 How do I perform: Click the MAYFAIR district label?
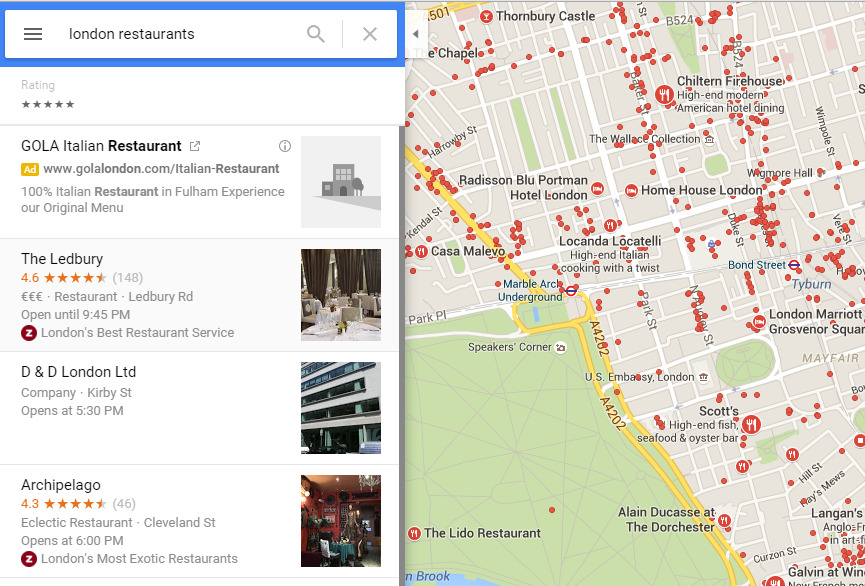(830, 359)
